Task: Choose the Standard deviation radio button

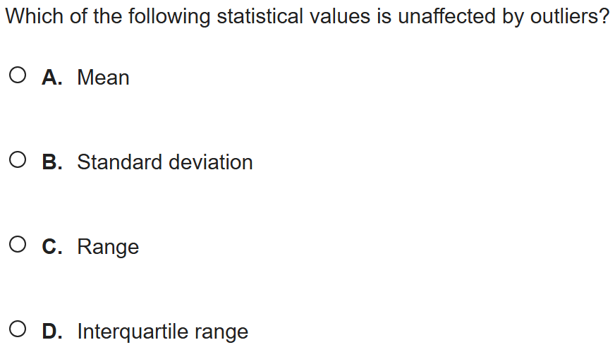Action: [19, 161]
